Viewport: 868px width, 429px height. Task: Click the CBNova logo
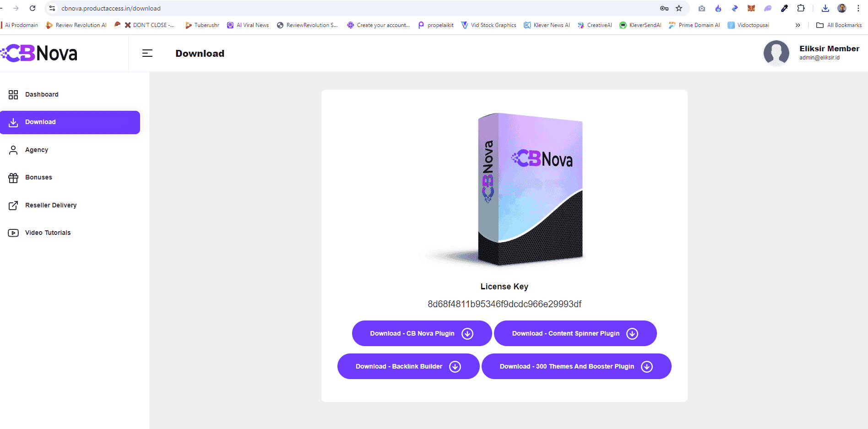pos(39,53)
